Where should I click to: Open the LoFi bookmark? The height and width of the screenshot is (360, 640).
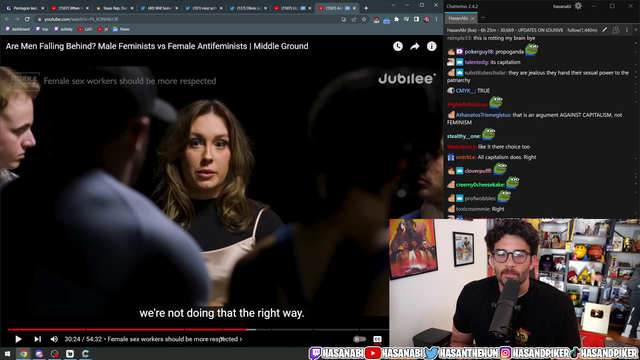pos(85,29)
